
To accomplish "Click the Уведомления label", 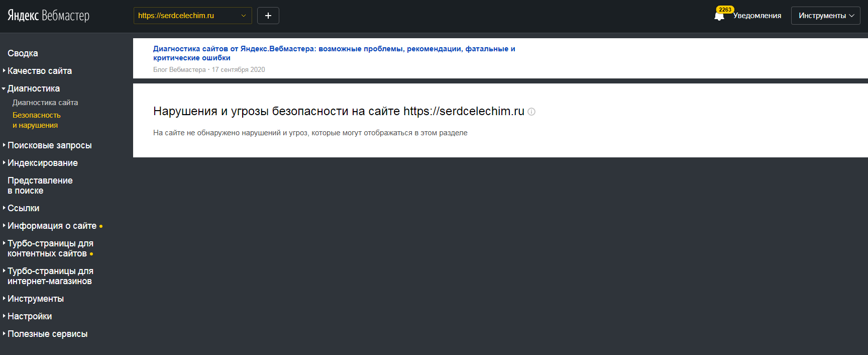I will click(x=757, y=16).
